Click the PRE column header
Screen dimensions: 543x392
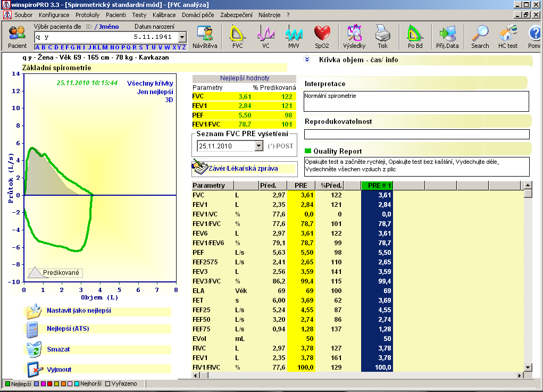click(301, 186)
